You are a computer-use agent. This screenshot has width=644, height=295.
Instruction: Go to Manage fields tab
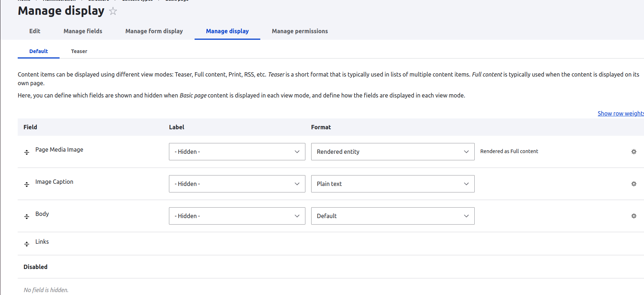83,31
